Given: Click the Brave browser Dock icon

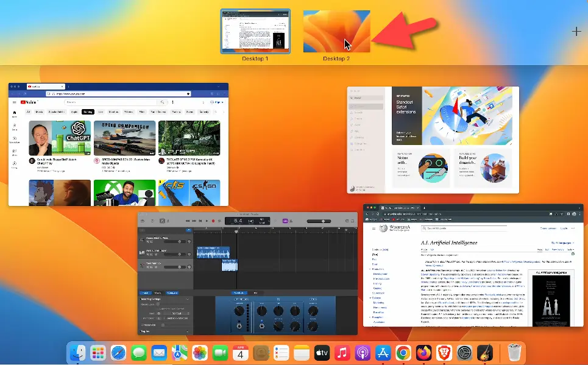Looking at the screenshot, I should click(444, 353).
